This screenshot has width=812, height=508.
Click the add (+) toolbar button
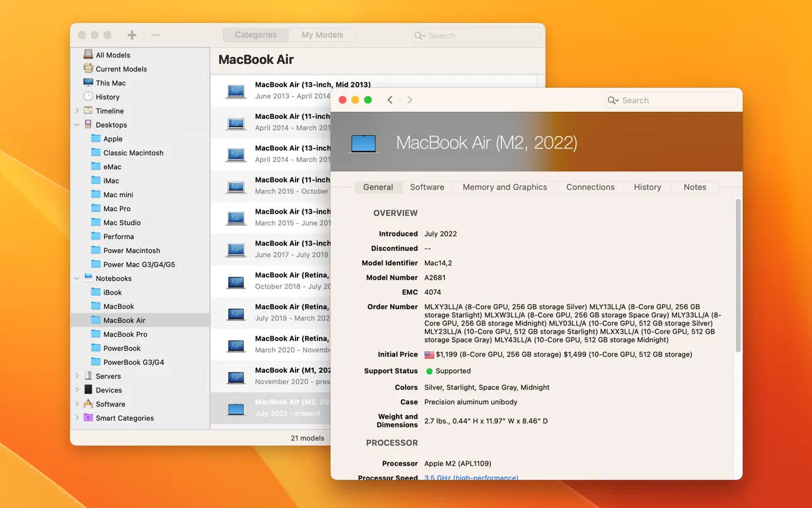point(132,35)
